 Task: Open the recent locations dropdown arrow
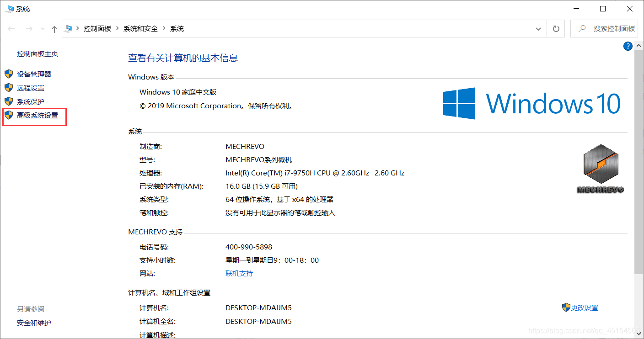[43, 29]
